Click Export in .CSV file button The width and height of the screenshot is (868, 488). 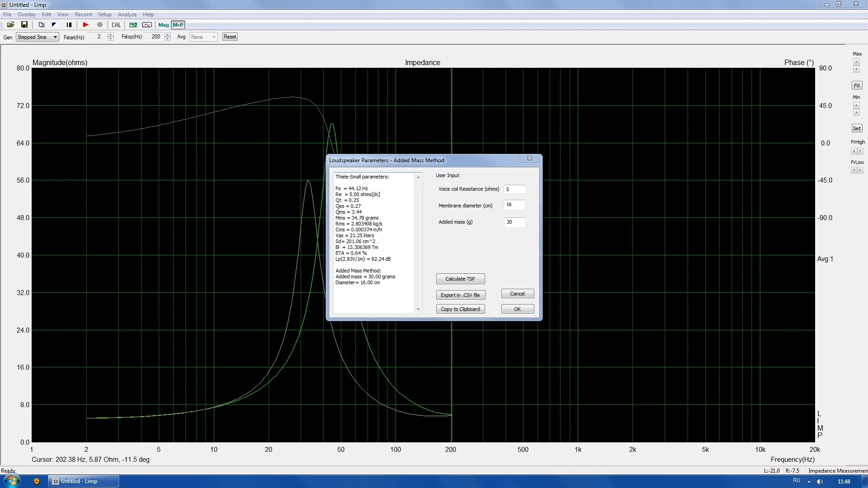pos(460,295)
